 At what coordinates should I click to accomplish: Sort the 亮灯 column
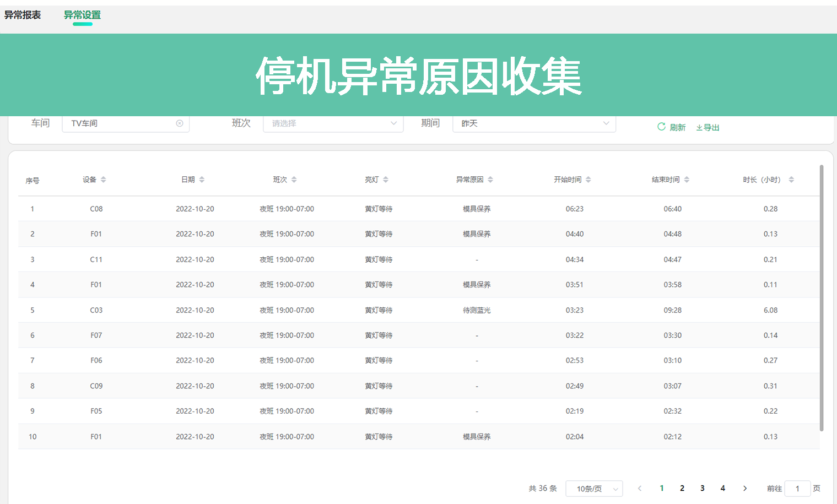pyautogui.click(x=386, y=179)
